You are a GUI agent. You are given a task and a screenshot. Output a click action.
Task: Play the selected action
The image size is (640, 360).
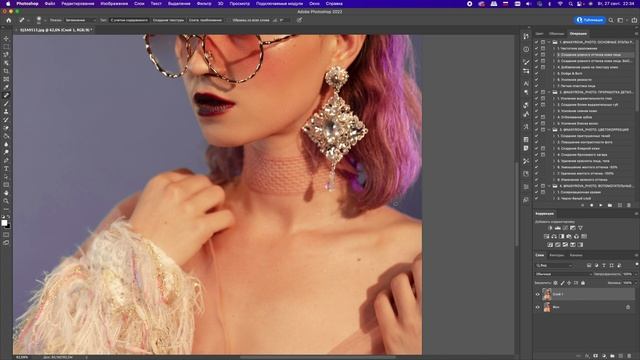point(600,205)
